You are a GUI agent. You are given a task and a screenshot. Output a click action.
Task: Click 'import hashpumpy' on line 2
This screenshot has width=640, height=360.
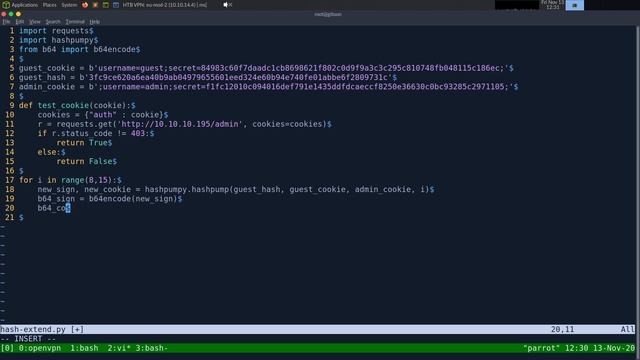(56, 40)
